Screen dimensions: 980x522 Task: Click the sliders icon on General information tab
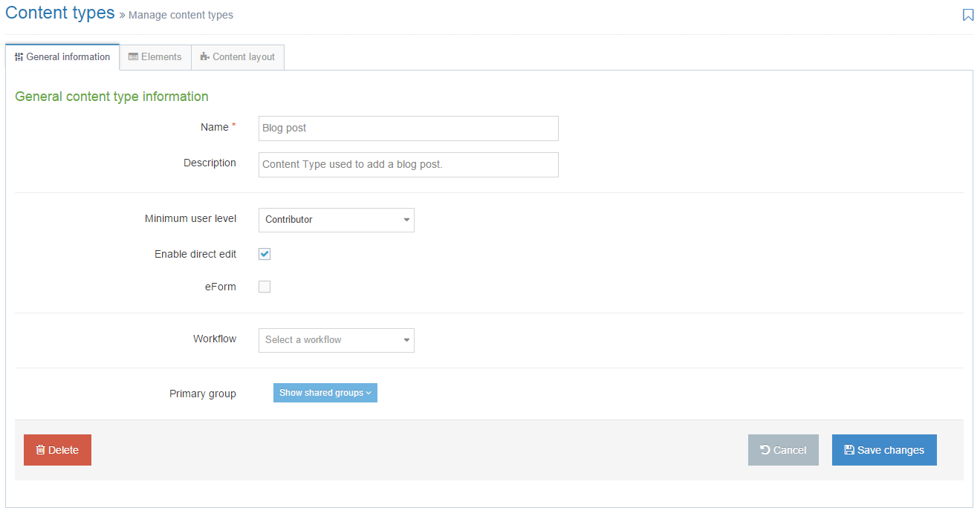19,57
